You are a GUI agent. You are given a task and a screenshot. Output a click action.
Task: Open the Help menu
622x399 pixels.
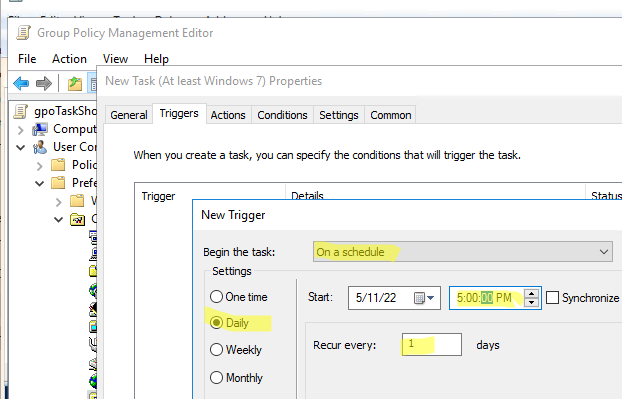(x=156, y=59)
